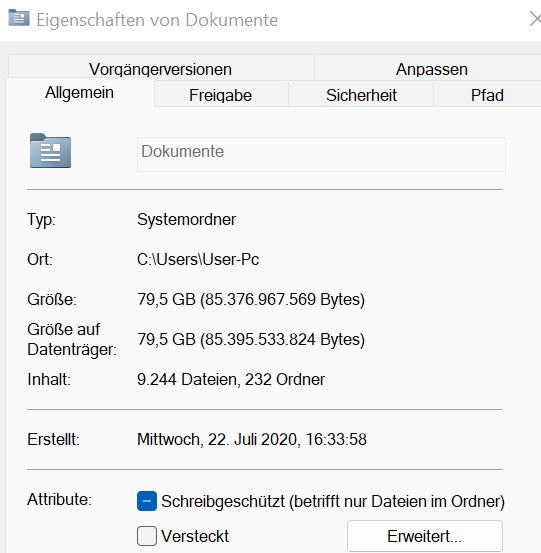This screenshot has height=553, width=541.
Task: Select the Allgemein tab
Action: tap(79, 93)
